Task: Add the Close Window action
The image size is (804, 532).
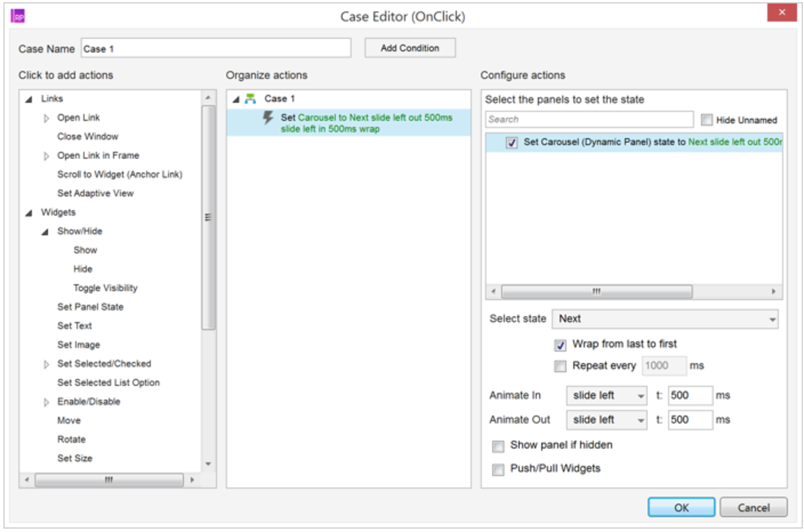Action: click(x=87, y=136)
